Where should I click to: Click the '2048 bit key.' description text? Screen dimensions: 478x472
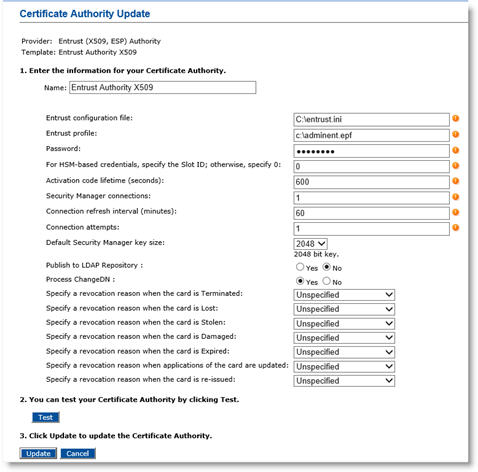(x=316, y=254)
